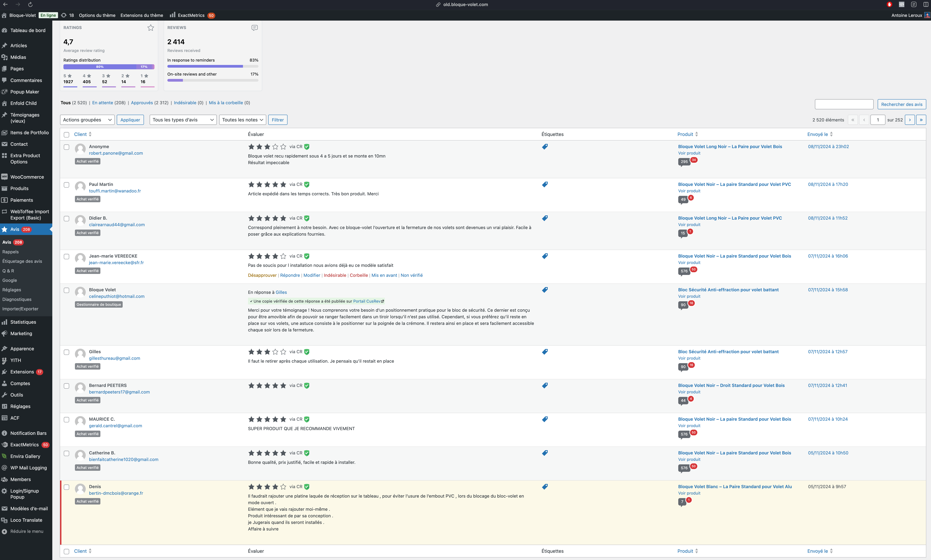Image resolution: width=931 pixels, height=560 pixels.
Task: Click the ratings distribution bar
Action: [x=109, y=67]
